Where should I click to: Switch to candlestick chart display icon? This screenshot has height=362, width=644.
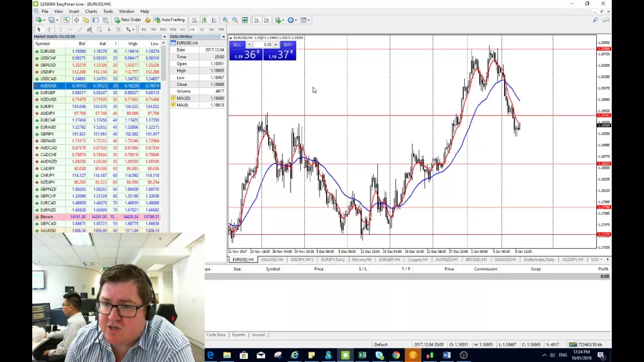pyautogui.click(x=204, y=20)
